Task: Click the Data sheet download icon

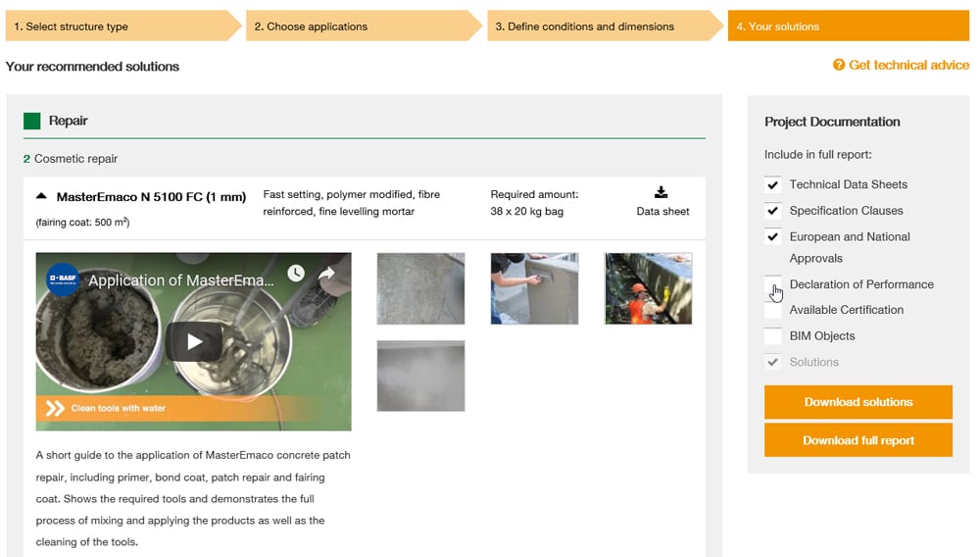Action: tap(661, 192)
